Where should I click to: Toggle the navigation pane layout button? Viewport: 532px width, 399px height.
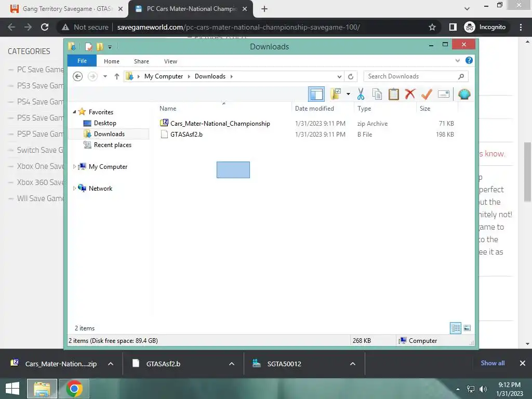click(316, 94)
